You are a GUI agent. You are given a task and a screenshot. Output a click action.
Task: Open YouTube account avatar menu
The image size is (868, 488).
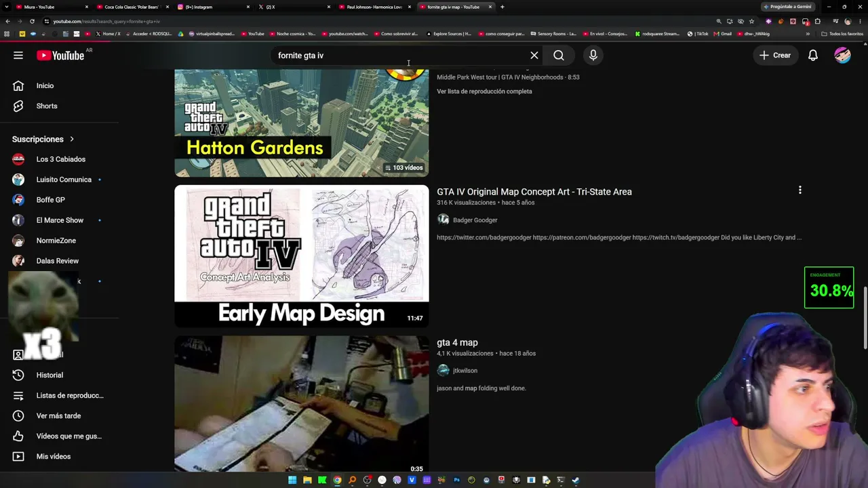pyautogui.click(x=842, y=56)
